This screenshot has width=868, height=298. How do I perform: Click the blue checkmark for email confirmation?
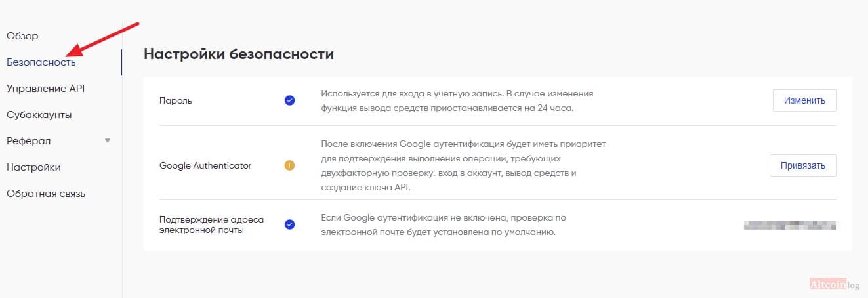pos(289,224)
